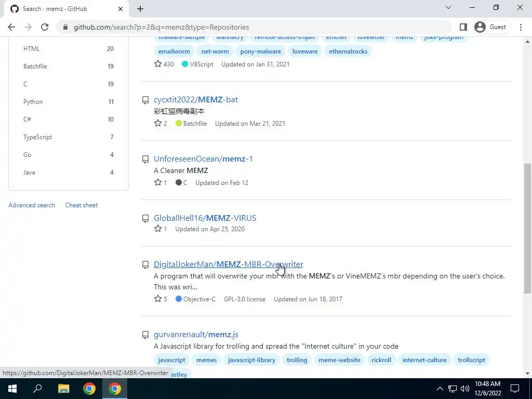Select the ethernalrocks topic tag
The image size is (532, 399).
pos(348,51)
